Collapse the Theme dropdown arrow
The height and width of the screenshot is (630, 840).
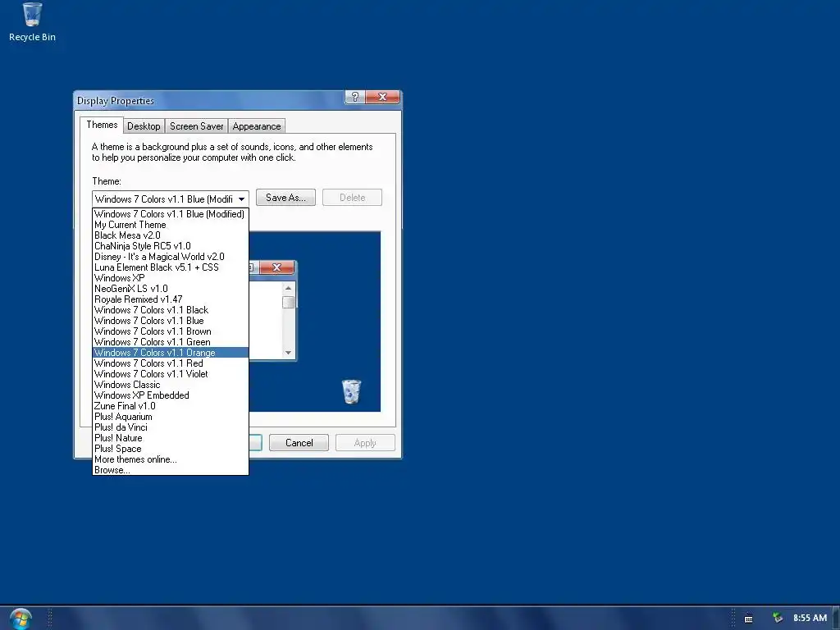(x=242, y=199)
